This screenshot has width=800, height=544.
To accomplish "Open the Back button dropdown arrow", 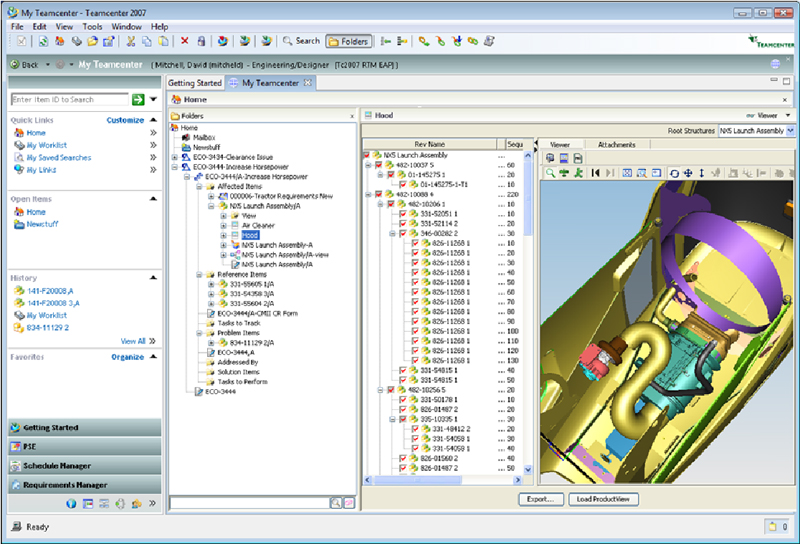I will (47, 65).
